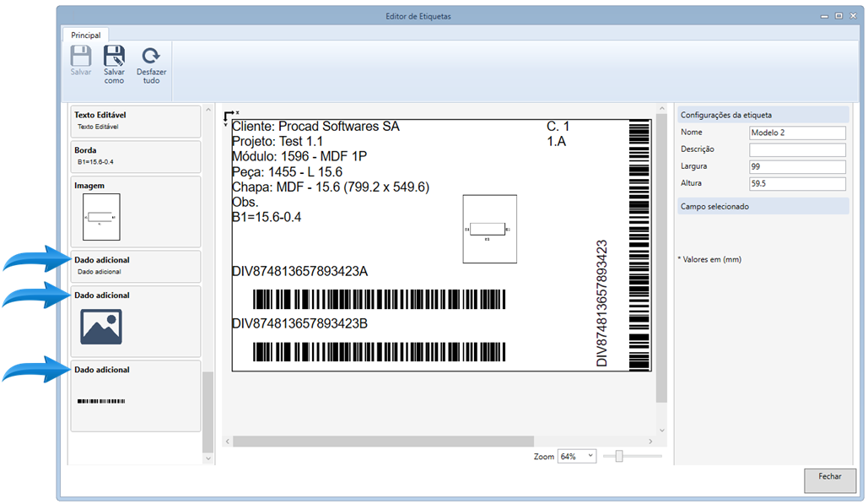Select the vertical barcode on label edge
This screenshot has width=868, height=504.
coord(639,245)
